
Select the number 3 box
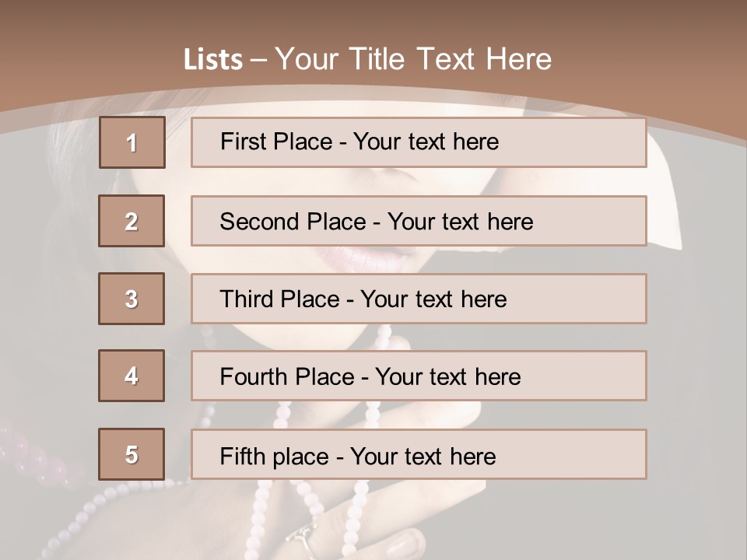pos(132,299)
